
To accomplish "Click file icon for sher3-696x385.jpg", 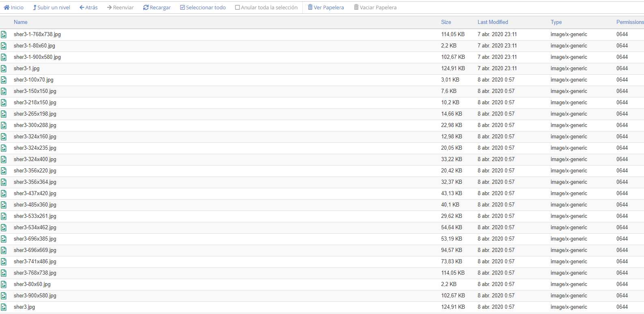I will pos(4,239).
